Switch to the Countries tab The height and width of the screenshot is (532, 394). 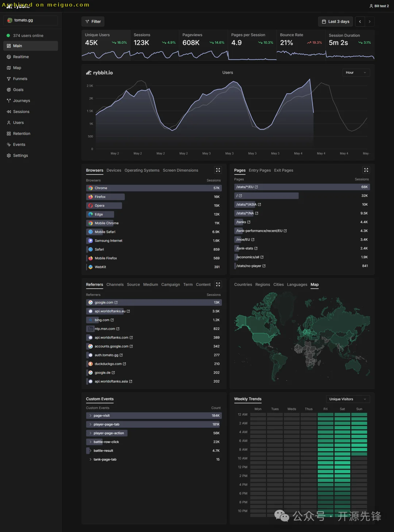pos(243,285)
